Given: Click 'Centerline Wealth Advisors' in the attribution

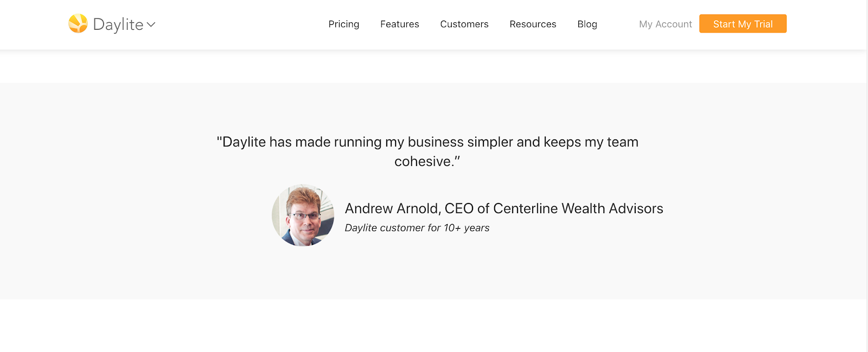Looking at the screenshot, I should pyautogui.click(x=578, y=209).
